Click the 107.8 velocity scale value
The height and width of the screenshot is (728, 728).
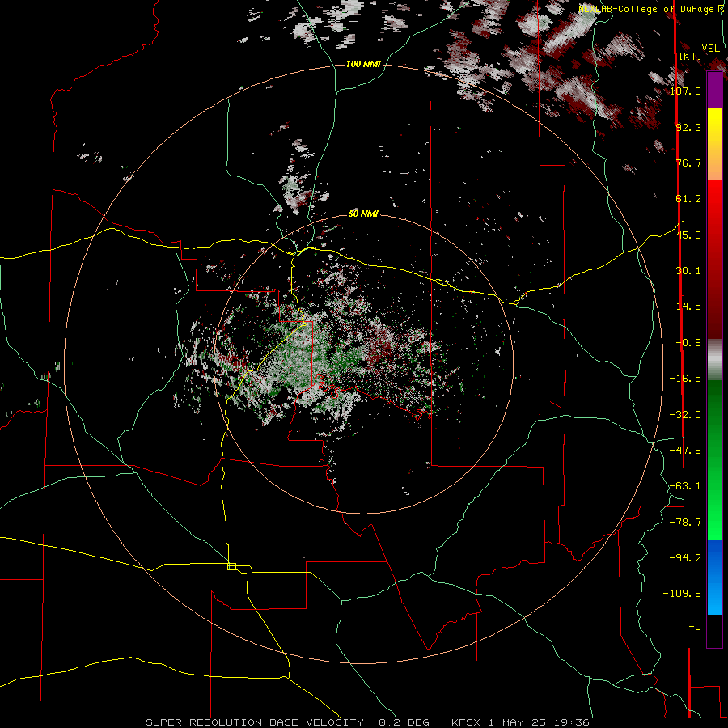[685, 91]
